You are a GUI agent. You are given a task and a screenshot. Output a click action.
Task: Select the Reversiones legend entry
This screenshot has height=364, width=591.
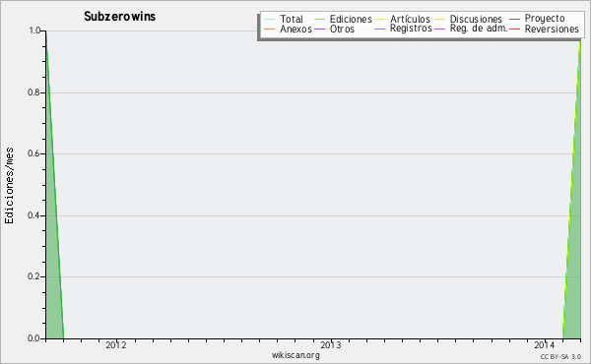pos(545,29)
